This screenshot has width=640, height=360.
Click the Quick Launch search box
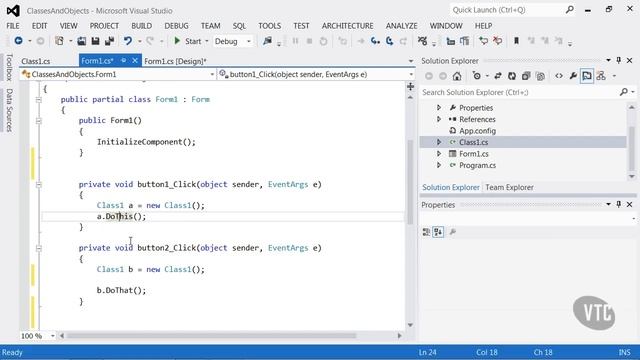513,10
